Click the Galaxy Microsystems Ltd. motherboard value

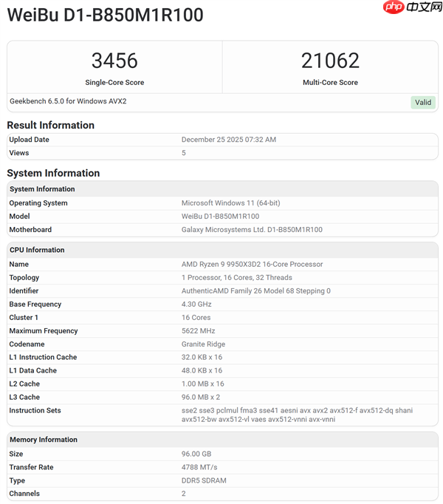(252, 230)
